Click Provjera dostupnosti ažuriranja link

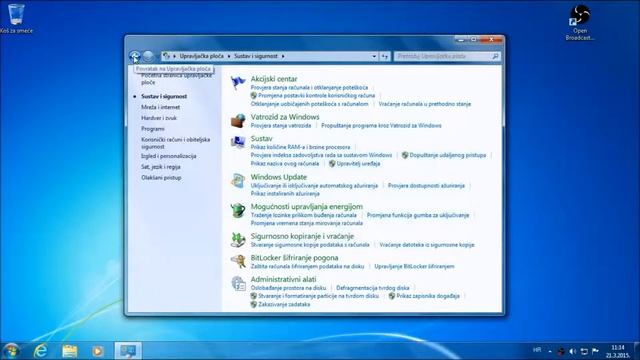point(426,186)
